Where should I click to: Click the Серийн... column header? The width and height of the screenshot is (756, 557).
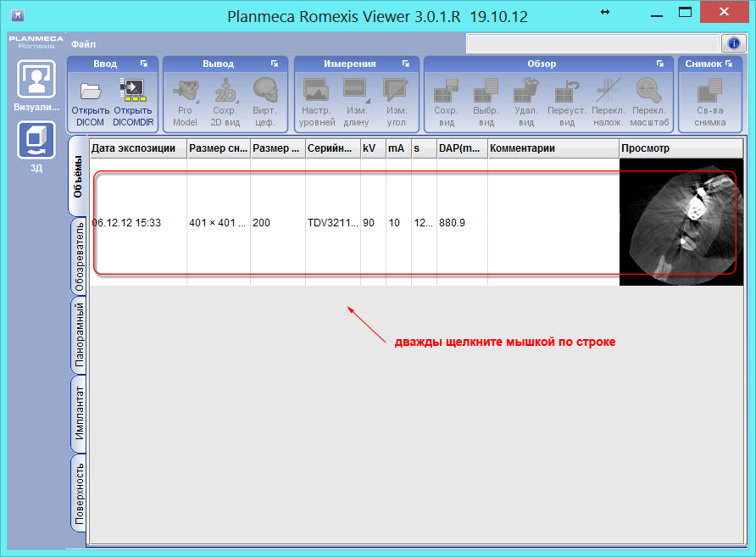(x=333, y=148)
